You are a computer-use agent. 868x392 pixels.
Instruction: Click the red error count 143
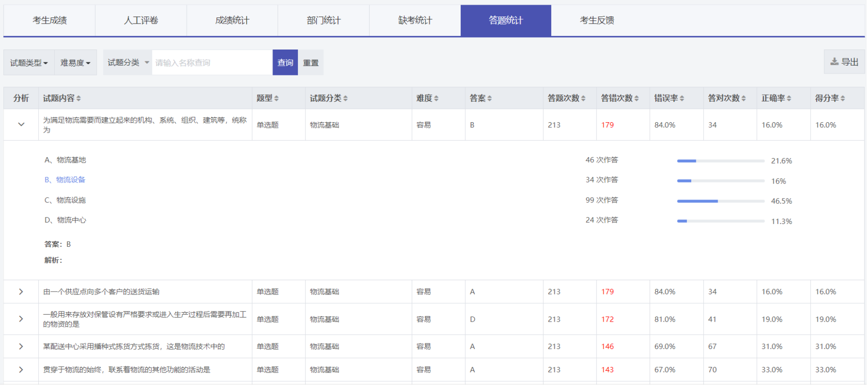point(608,370)
